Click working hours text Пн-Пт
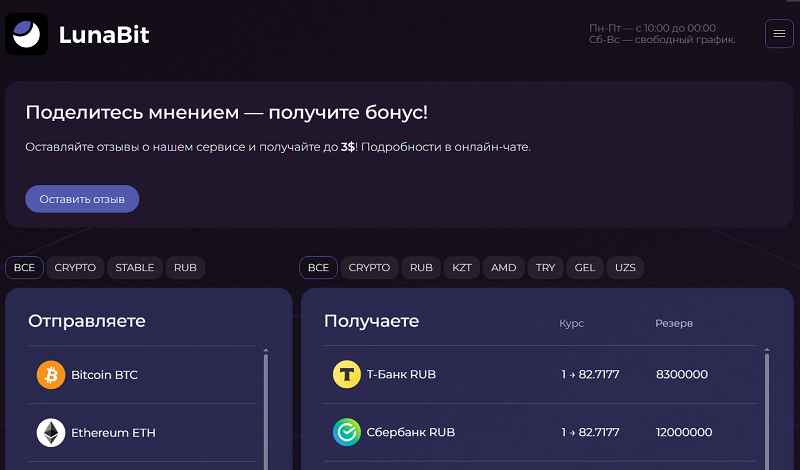This screenshot has width=800, height=470. point(653,28)
